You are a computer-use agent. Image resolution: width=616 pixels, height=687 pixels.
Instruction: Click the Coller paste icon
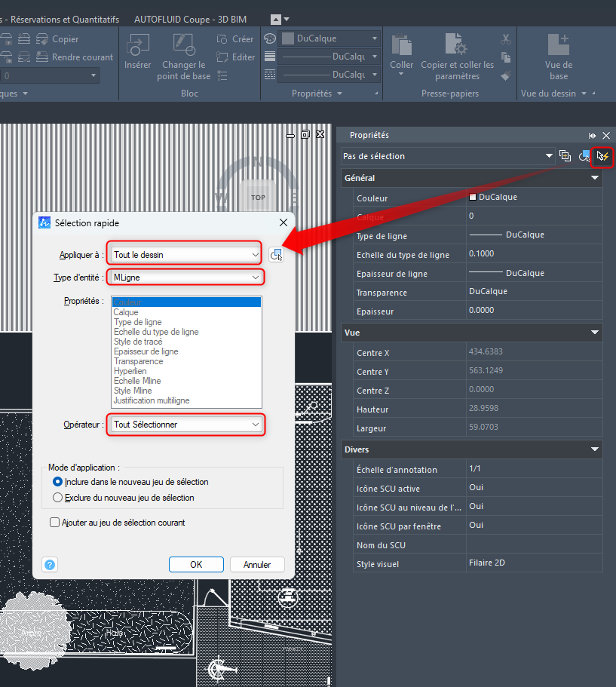[402, 45]
